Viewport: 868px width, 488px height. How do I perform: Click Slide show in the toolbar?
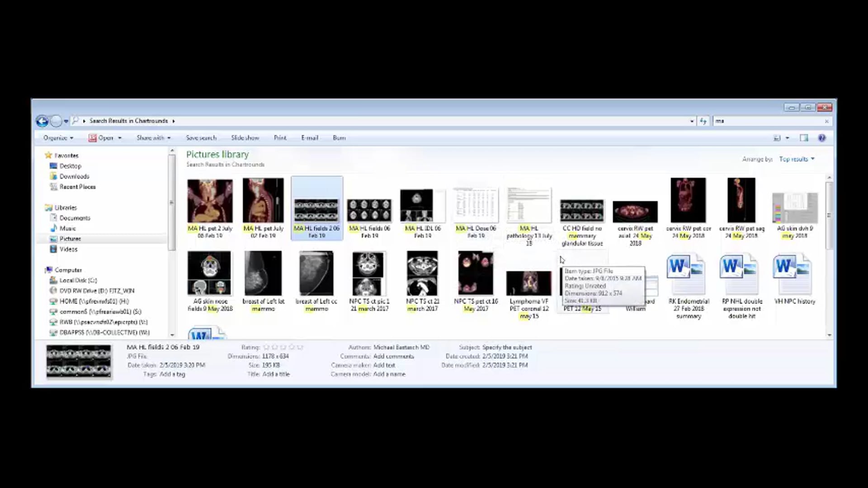[245, 138]
